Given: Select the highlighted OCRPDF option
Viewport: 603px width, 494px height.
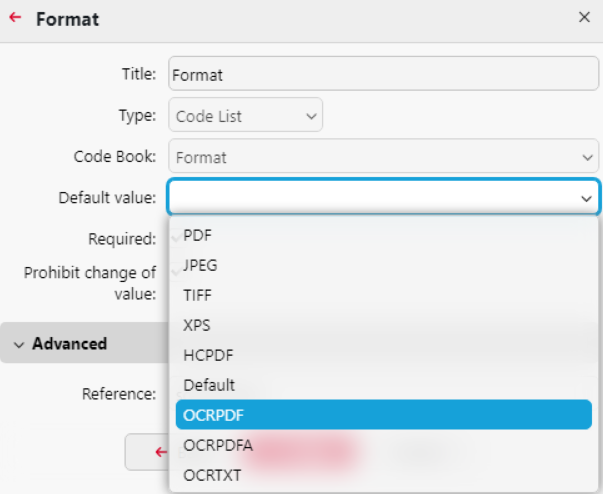Looking at the screenshot, I should click(x=383, y=414).
